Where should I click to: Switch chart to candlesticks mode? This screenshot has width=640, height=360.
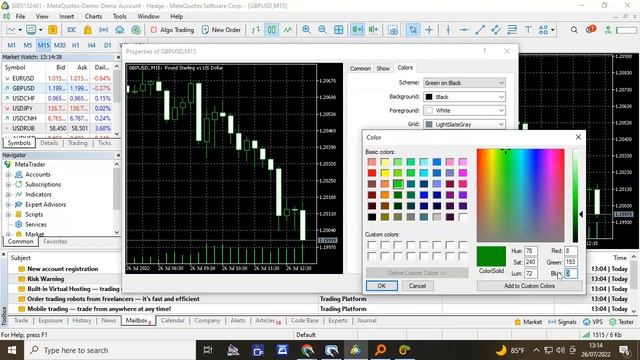pos(271,30)
